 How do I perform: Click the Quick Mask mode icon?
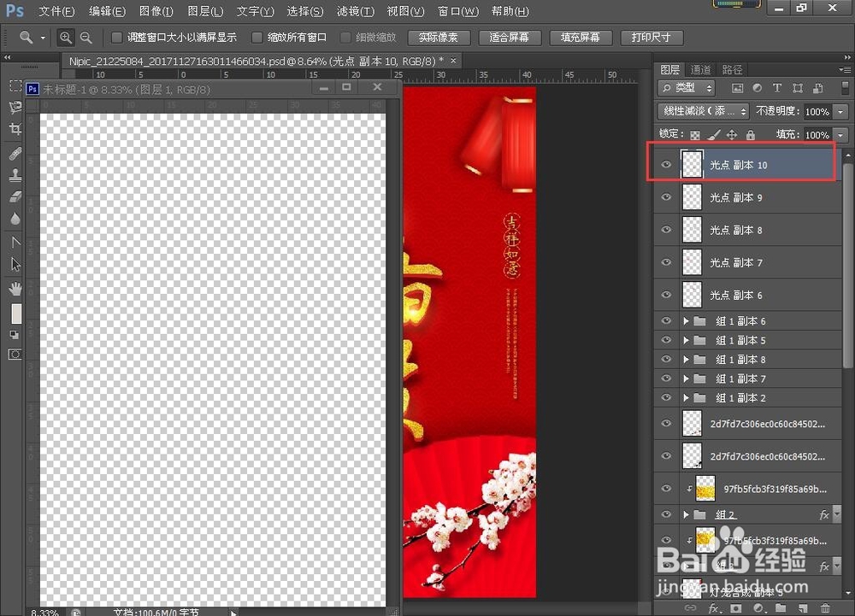click(15, 355)
